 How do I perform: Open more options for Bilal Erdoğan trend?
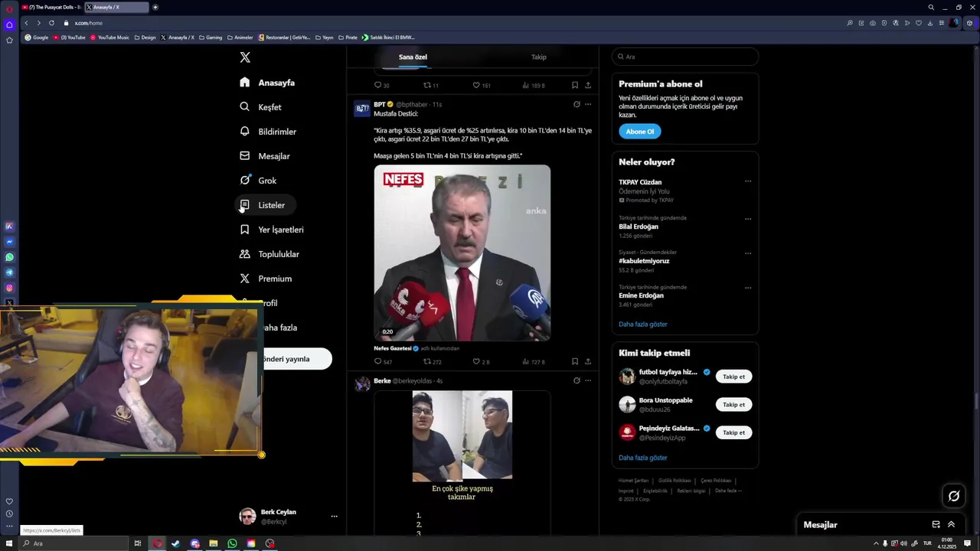(748, 219)
